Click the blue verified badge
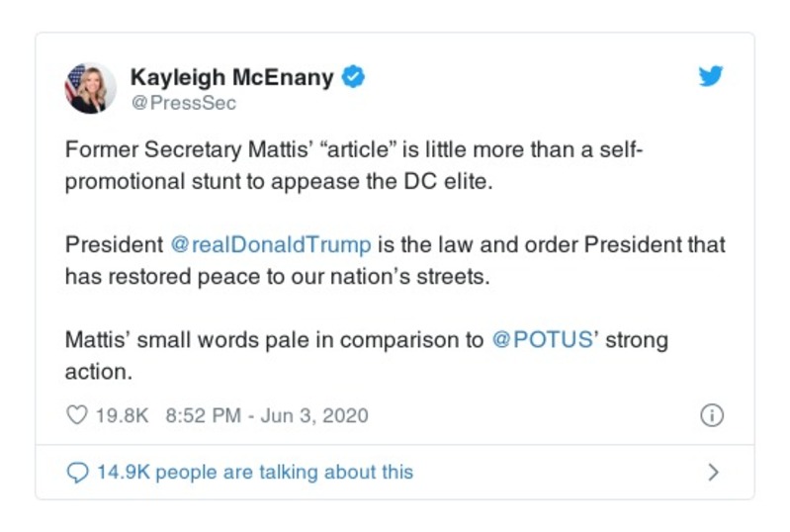 coord(353,77)
